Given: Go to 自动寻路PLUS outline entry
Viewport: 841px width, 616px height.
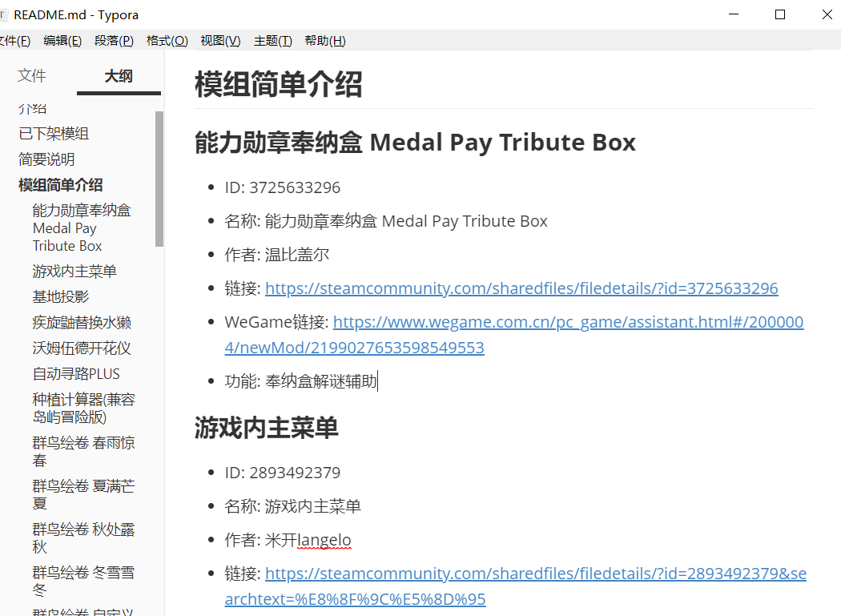Looking at the screenshot, I should pos(75,374).
